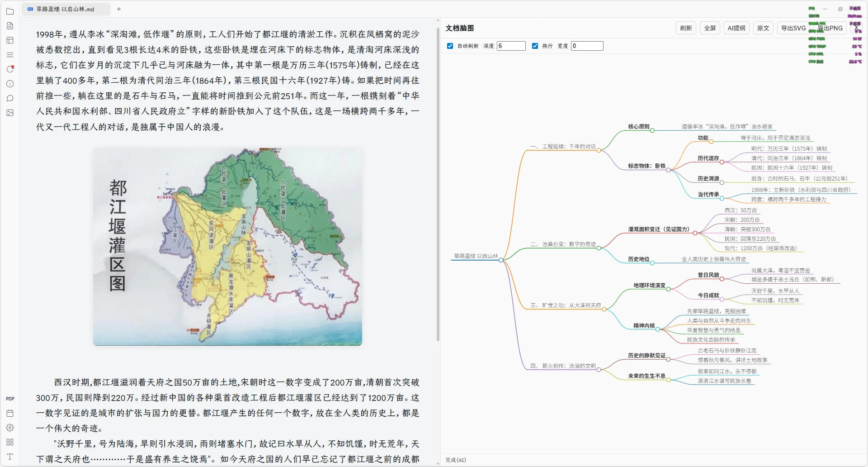Click leaf 滚滚江水谱写民族长卷
The width and height of the screenshot is (868, 467).
724,381
